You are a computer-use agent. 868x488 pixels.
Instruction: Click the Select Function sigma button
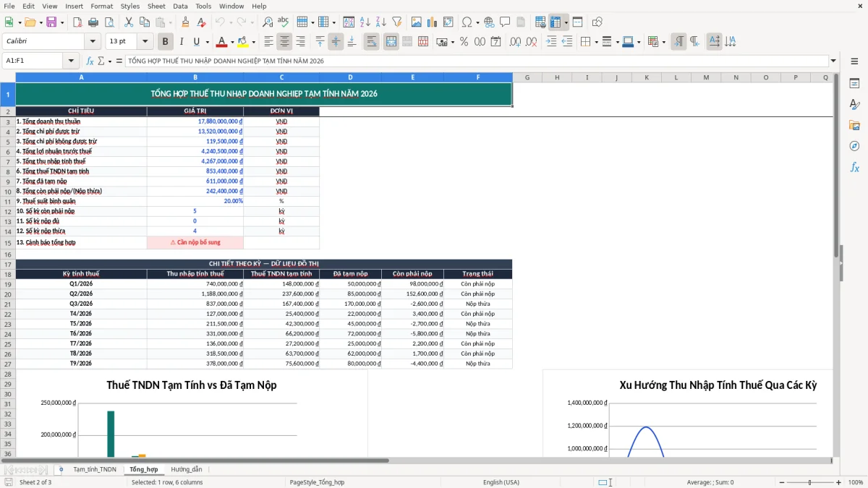[101, 61]
